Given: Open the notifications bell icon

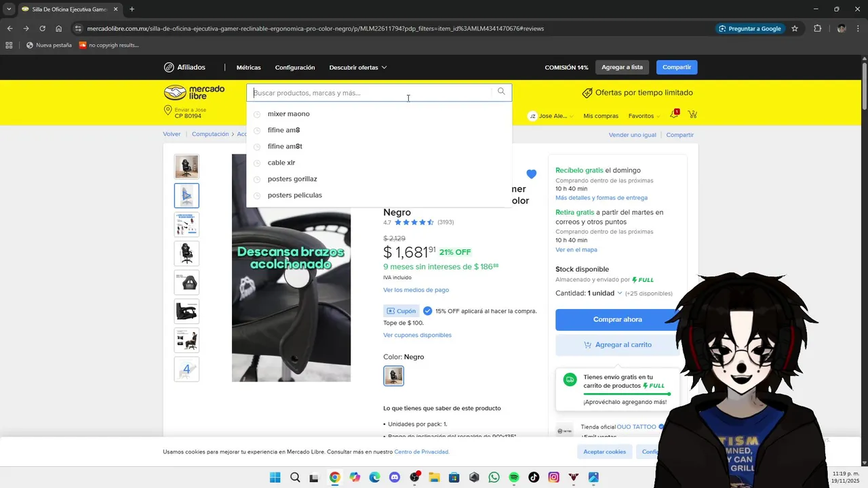Looking at the screenshot, I should 674,115.
